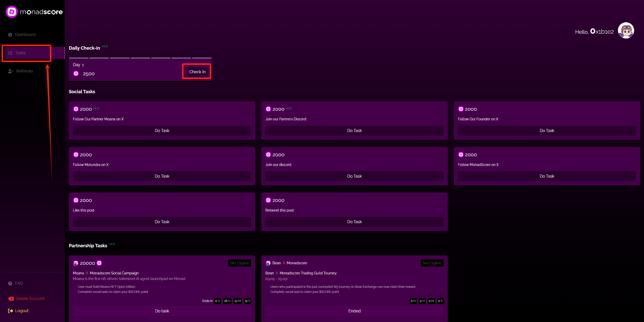Click coin icon on Like this post card
644x322 pixels.
[x=76, y=200]
